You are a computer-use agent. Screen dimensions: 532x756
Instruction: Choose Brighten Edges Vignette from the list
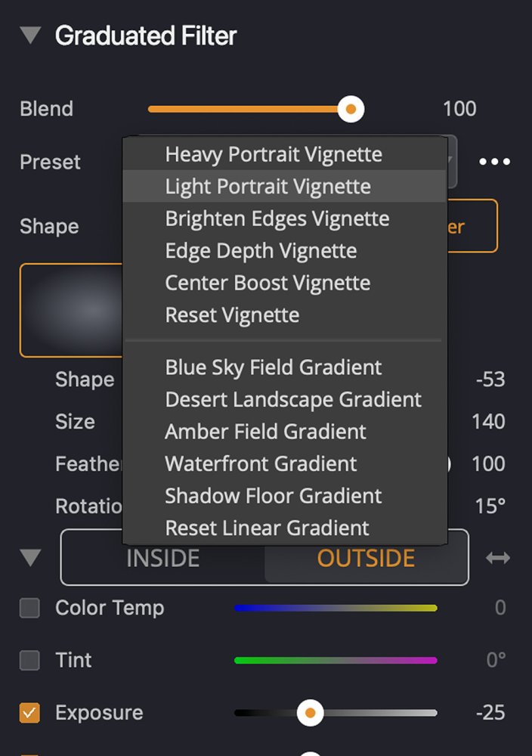pos(277,218)
